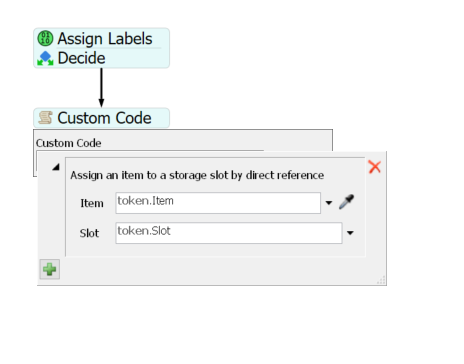Focus the token.Item input field

(218, 203)
